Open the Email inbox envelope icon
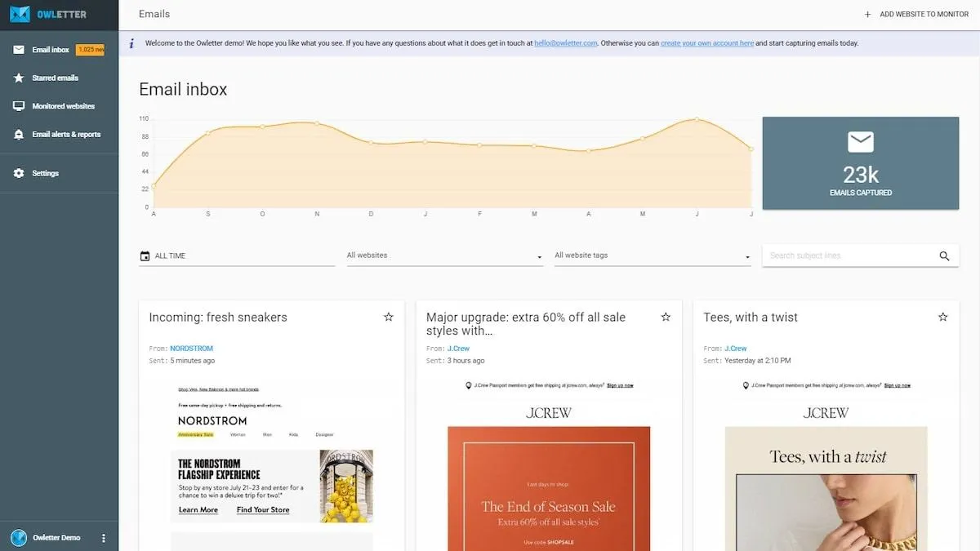 [x=19, y=50]
